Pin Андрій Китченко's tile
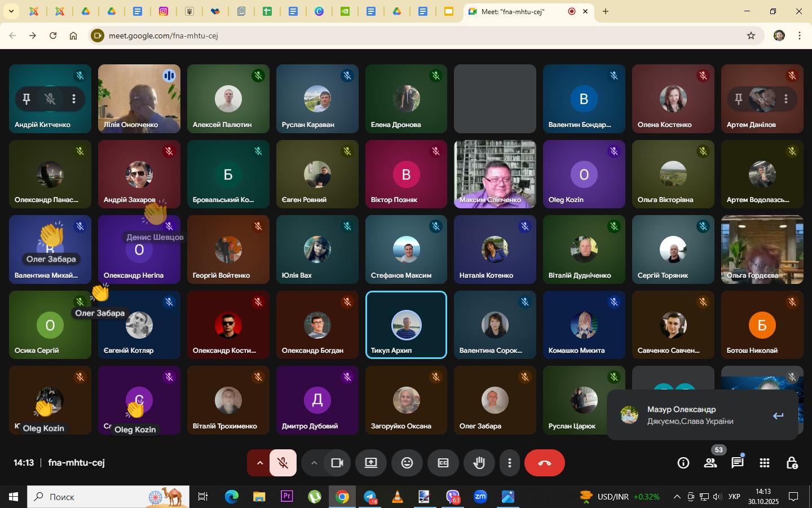The width and height of the screenshot is (812, 508). tap(26, 99)
